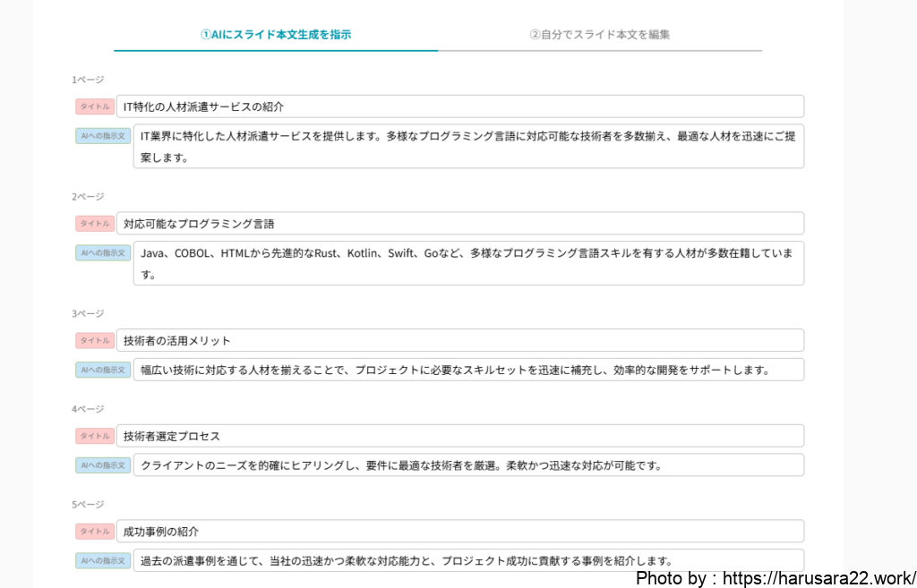Screen dimensions: 917x588
Task: Click the title field '成功事例の紹介'
Action: click(x=459, y=532)
